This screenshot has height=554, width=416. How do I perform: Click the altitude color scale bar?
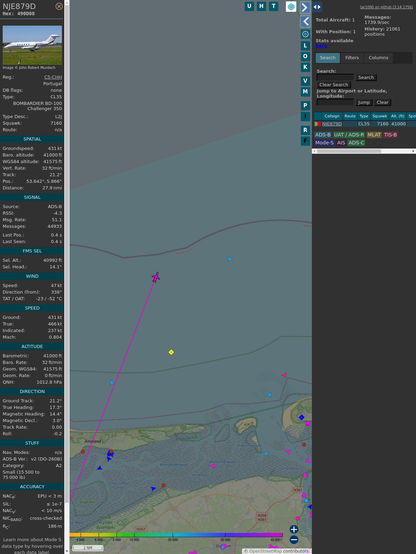(x=176, y=535)
